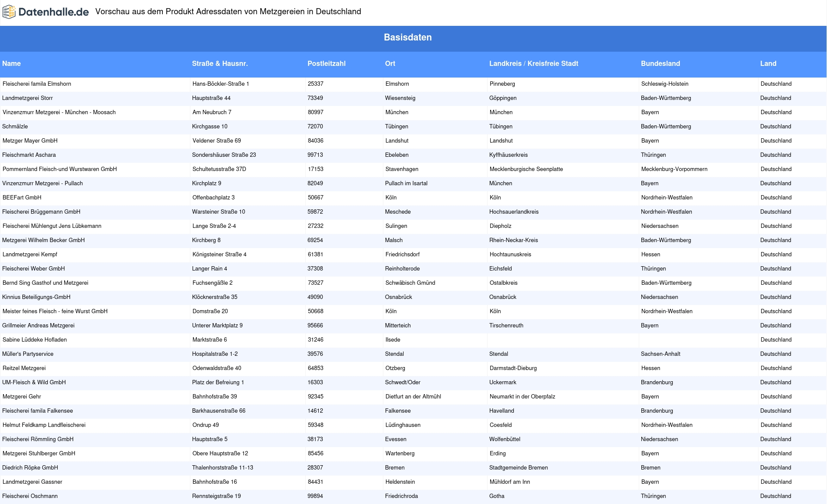Click Sabine Lüddeke Hofladen entry
Screen dimensions: 827x504
(34, 340)
